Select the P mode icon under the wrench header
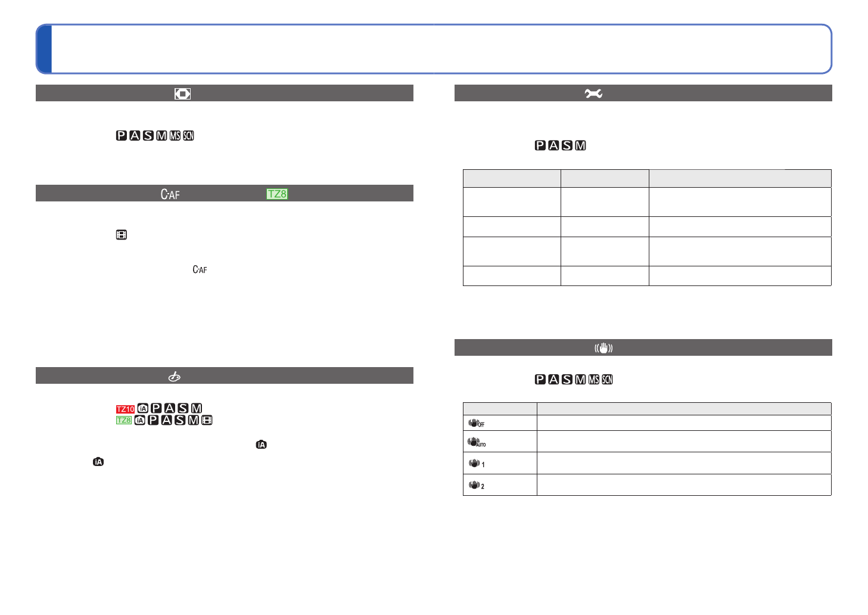The image size is (868, 615). [x=540, y=145]
